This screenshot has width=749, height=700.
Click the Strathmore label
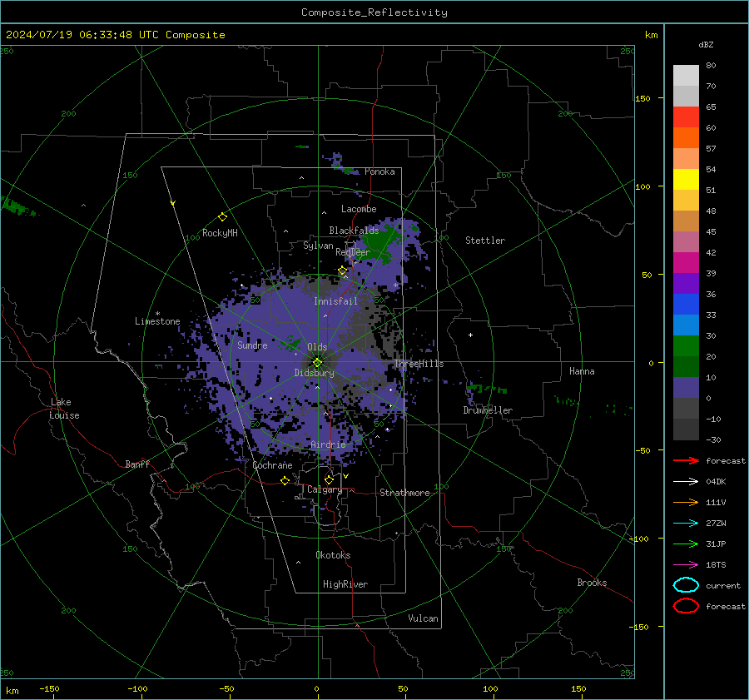point(404,493)
